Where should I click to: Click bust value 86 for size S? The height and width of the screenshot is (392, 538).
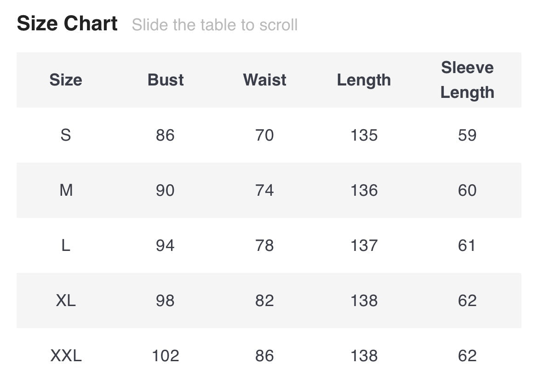(x=165, y=135)
